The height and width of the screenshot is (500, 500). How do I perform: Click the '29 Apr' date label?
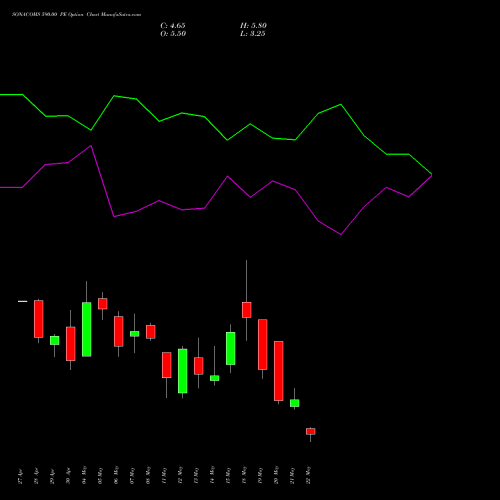click(53, 476)
